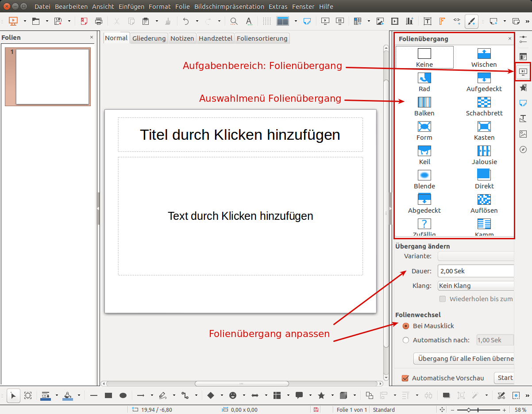
Task: Open the Klang dropdown list
Action: pos(476,286)
